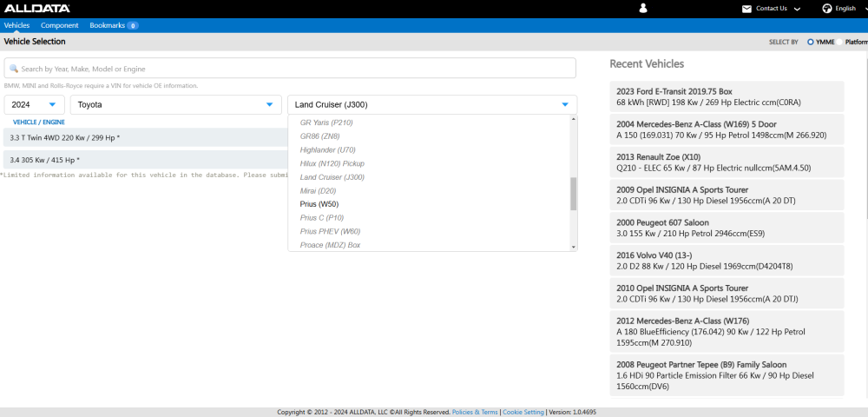Click the globe language icon

point(826,9)
